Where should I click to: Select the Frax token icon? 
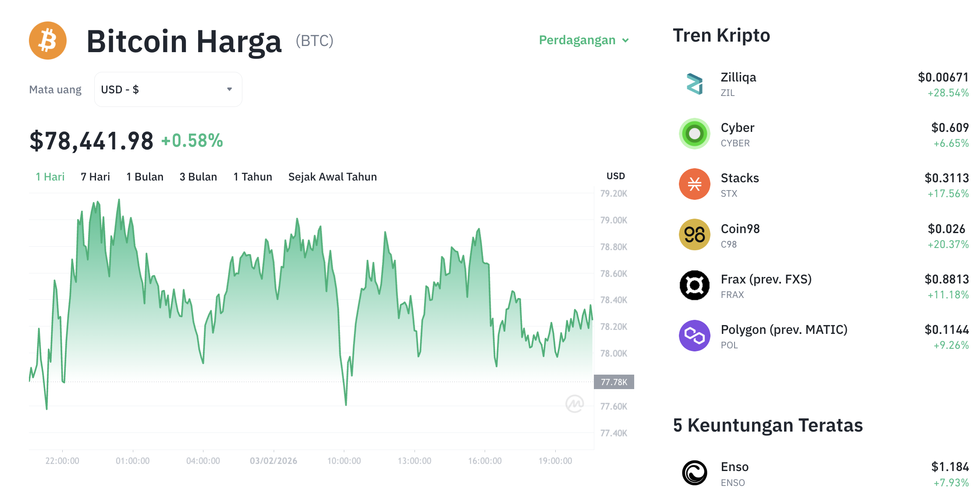(694, 285)
